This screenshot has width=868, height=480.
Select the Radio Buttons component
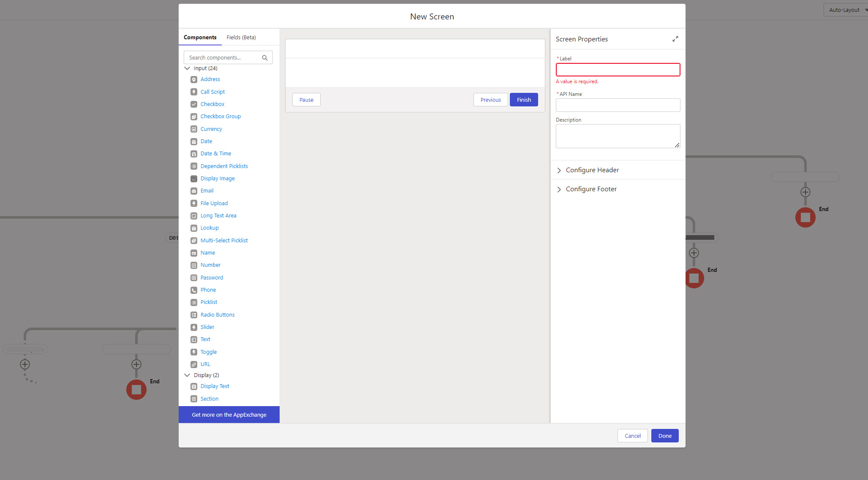point(217,315)
